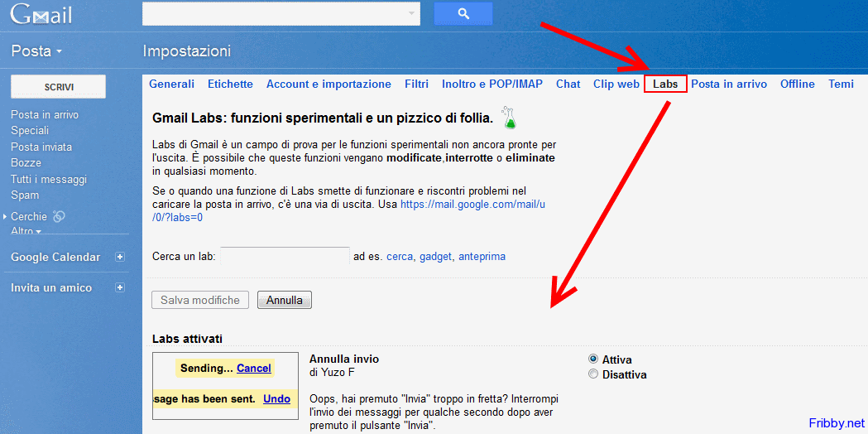The height and width of the screenshot is (434, 868).
Task: Open the Bozze folder
Action: click(x=26, y=163)
